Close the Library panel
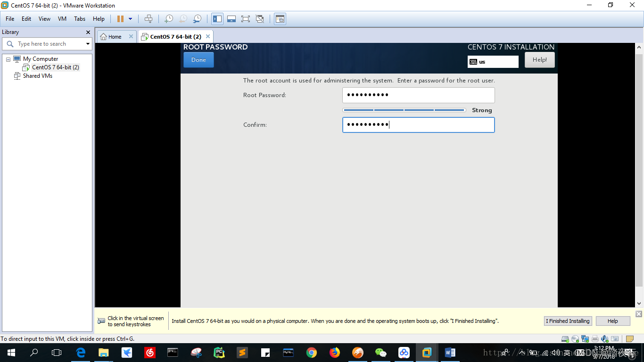 (x=88, y=32)
